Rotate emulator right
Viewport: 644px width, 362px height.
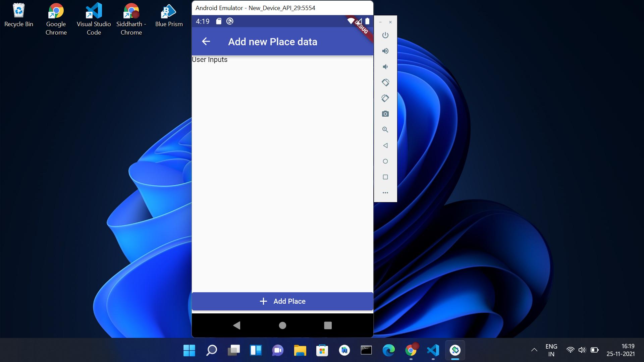click(385, 98)
